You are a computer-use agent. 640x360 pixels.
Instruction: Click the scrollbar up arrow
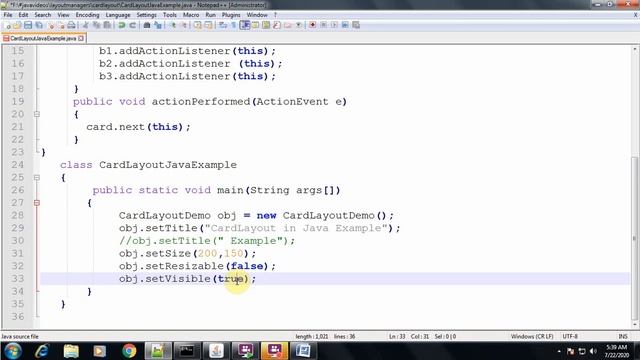pos(635,49)
